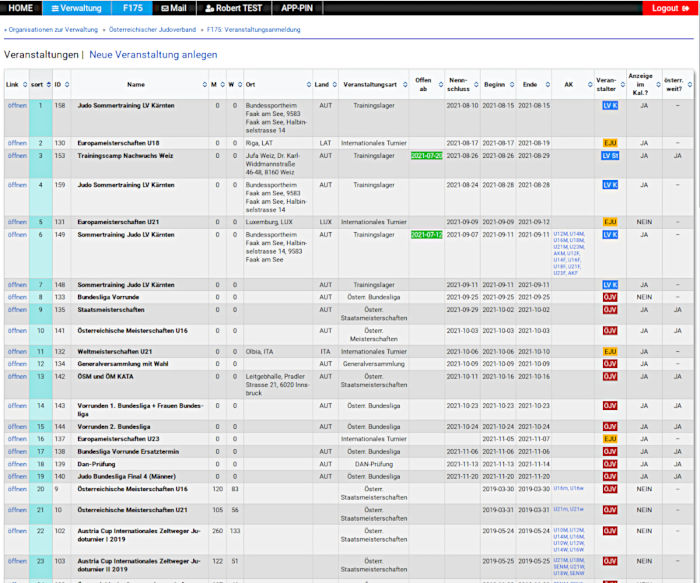This screenshot has height=583, width=700.
Task: Click LV K badge for event ID 158
Action: 610,106
